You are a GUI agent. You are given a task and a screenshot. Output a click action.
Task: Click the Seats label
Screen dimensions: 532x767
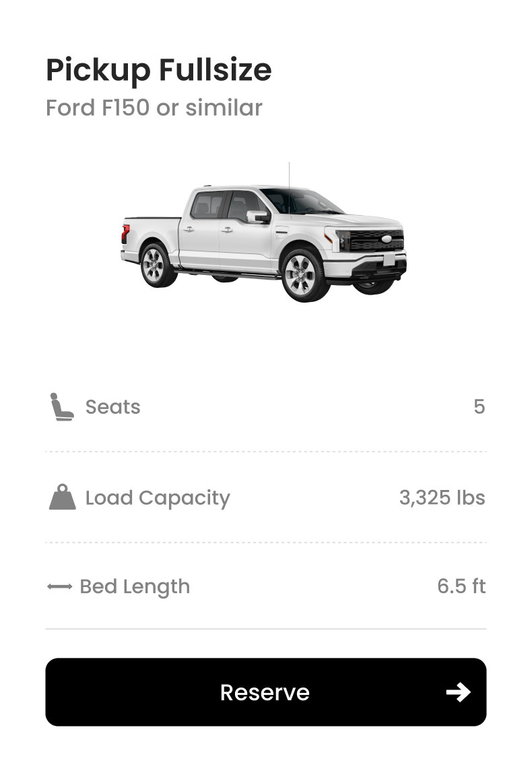point(112,407)
